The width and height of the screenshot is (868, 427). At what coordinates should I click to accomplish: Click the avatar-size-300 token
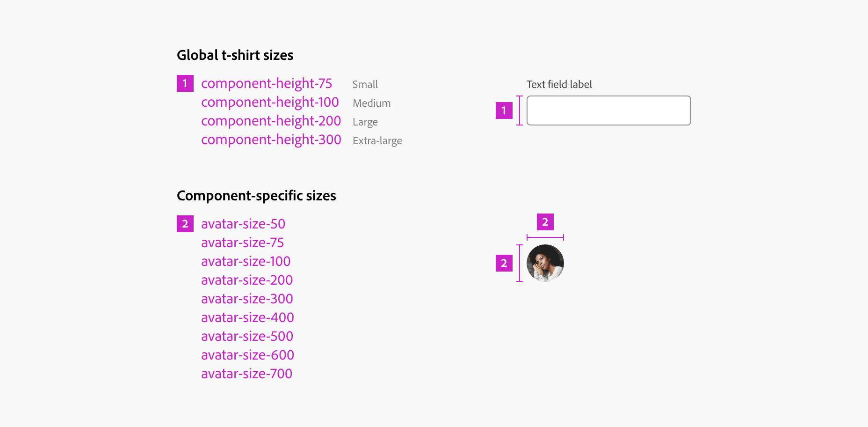point(247,299)
